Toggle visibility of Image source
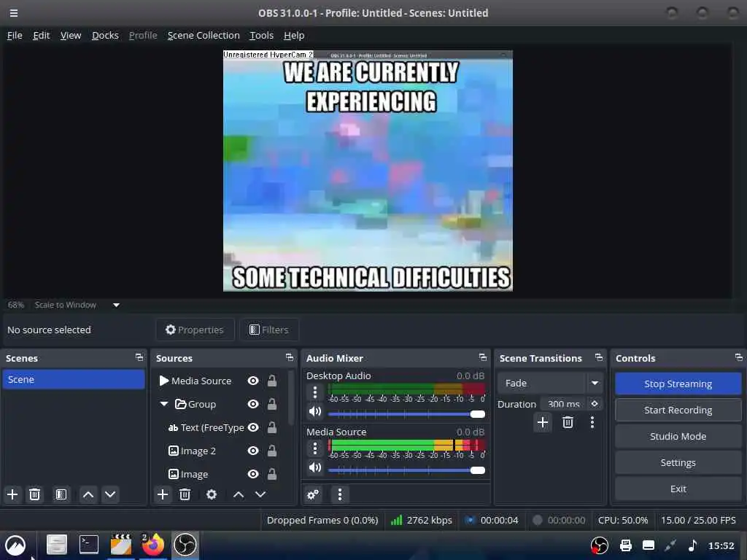 (253, 474)
